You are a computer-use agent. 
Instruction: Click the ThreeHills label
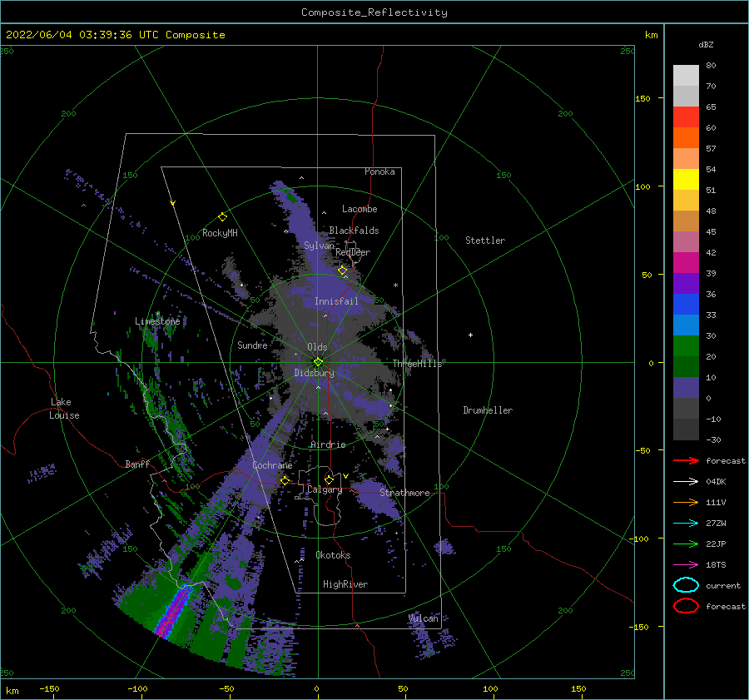418,364
